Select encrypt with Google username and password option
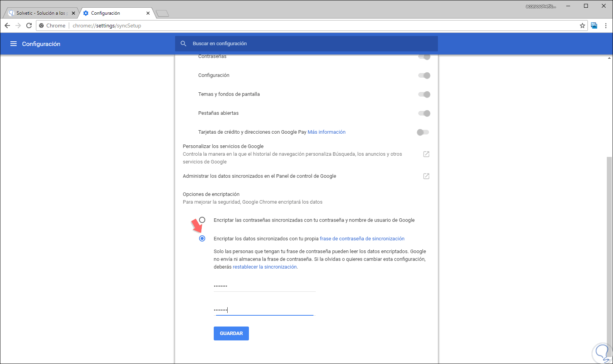 202,220
